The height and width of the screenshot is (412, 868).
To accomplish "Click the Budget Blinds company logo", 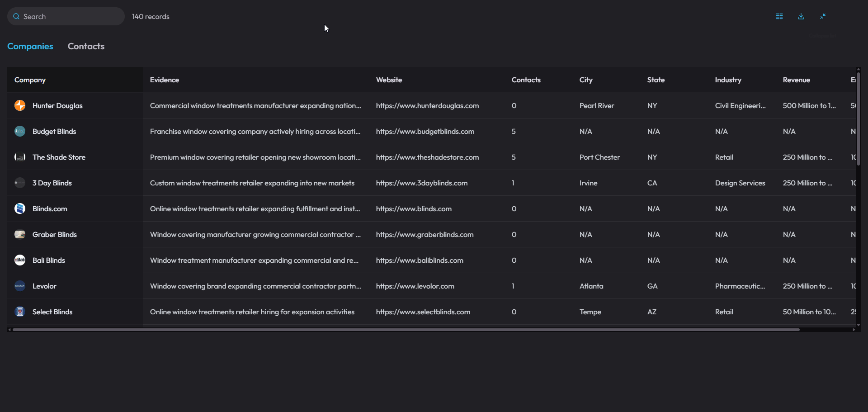I will pyautogui.click(x=20, y=131).
